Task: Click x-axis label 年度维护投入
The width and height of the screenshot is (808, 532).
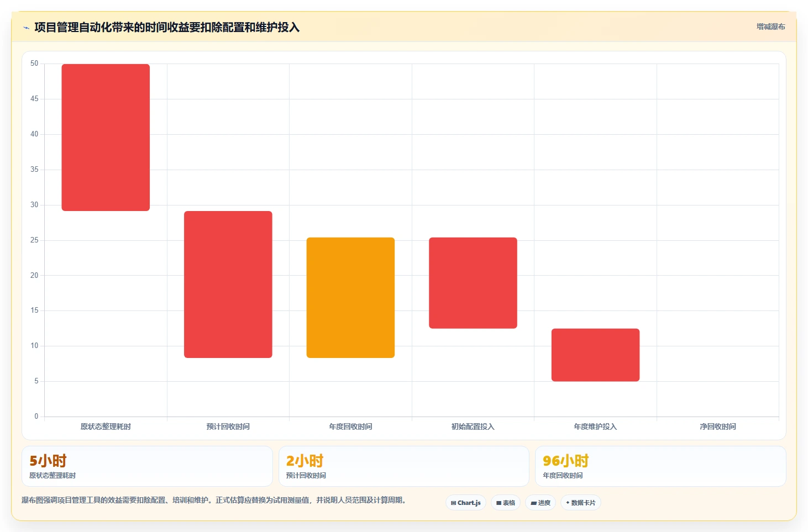Action: [595, 426]
